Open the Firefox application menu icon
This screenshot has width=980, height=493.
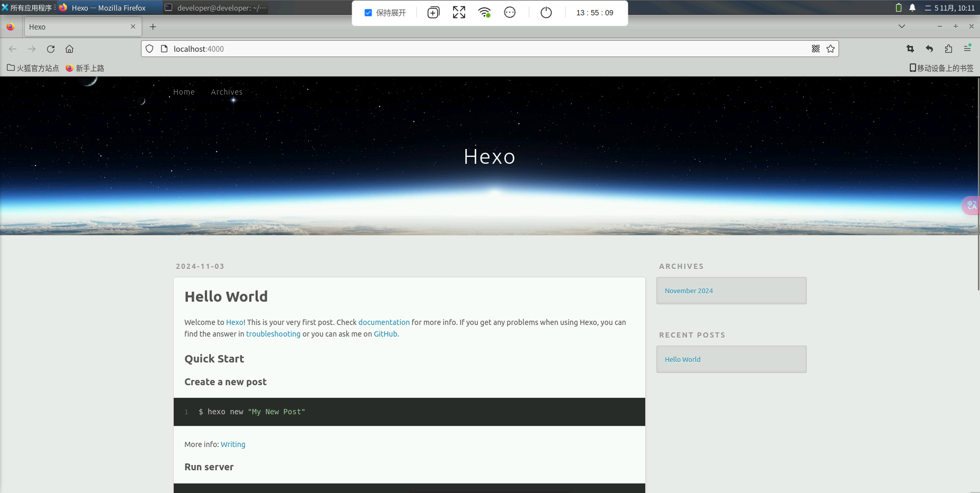click(x=967, y=49)
